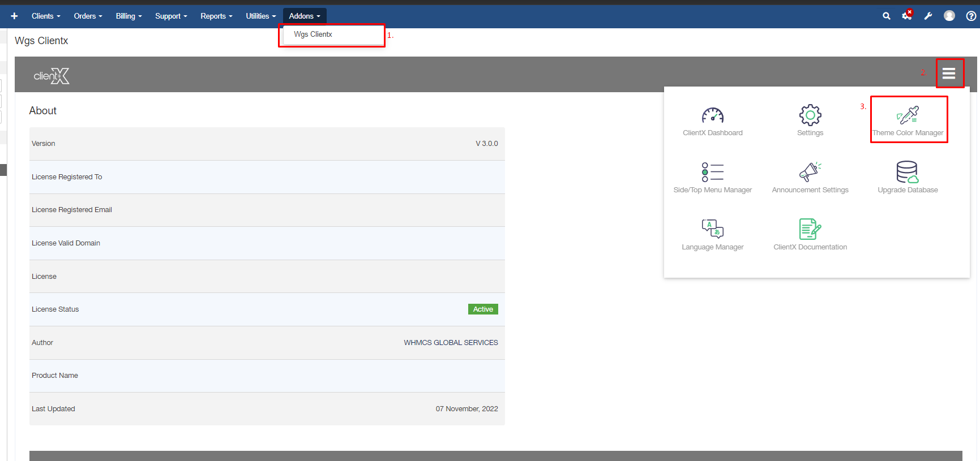The width and height of the screenshot is (980, 461).
Task: Open the ClientX Dashboard icon
Action: tap(712, 116)
